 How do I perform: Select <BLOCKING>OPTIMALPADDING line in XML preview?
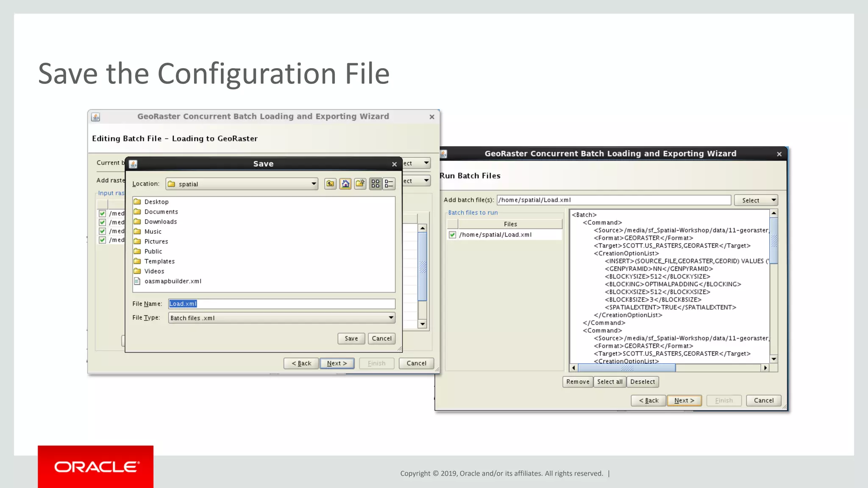pyautogui.click(x=673, y=284)
